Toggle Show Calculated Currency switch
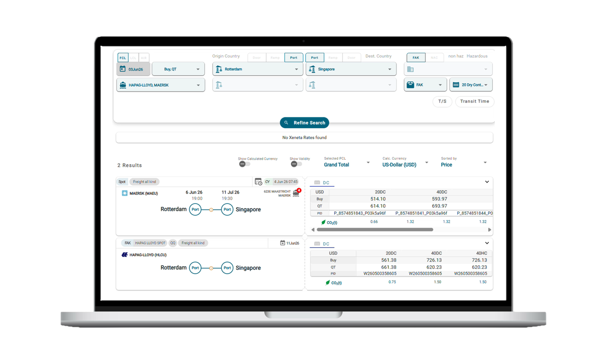Image resolution: width=607 pixels, height=364 pixels. pyautogui.click(x=244, y=164)
